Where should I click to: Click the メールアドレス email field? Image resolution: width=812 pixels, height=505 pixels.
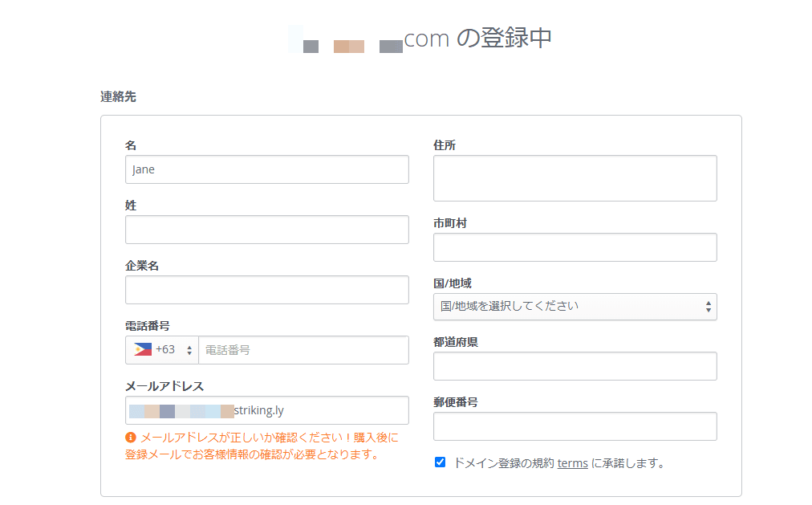click(x=266, y=410)
